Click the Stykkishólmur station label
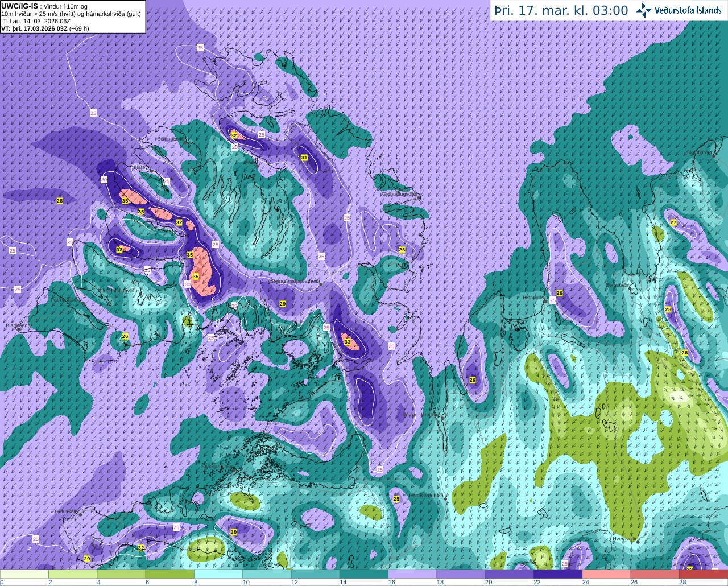Screen dimensions: 728x586 218,467
